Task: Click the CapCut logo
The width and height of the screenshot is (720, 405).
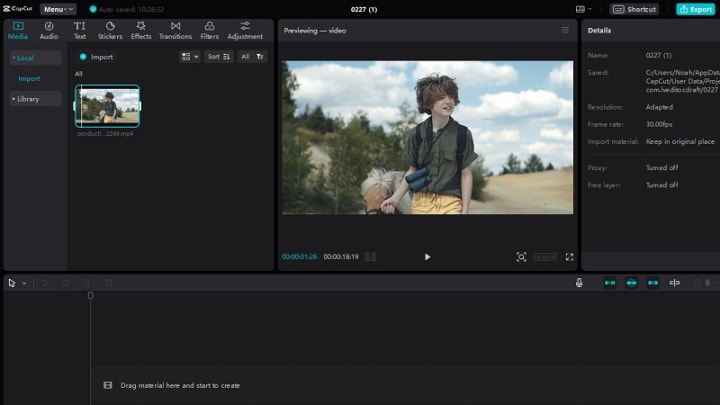Action: [18, 9]
